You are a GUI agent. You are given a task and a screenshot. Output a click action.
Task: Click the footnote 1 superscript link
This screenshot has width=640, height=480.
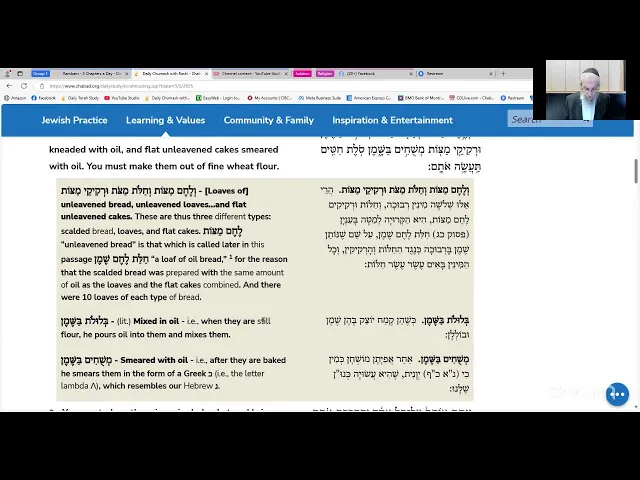[231, 257]
